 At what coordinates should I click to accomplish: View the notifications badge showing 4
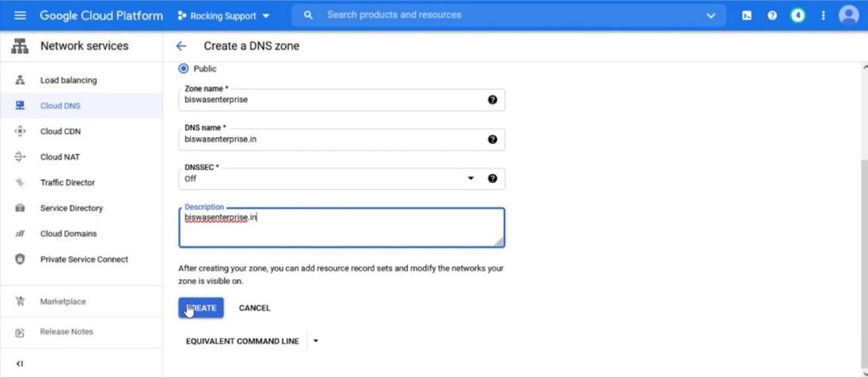click(797, 15)
